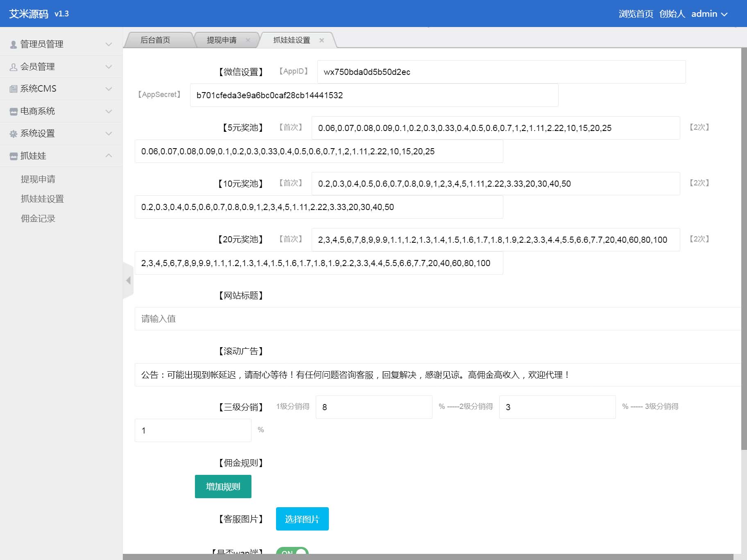
Task: Click the 系统CMS document icon
Action: (14, 89)
